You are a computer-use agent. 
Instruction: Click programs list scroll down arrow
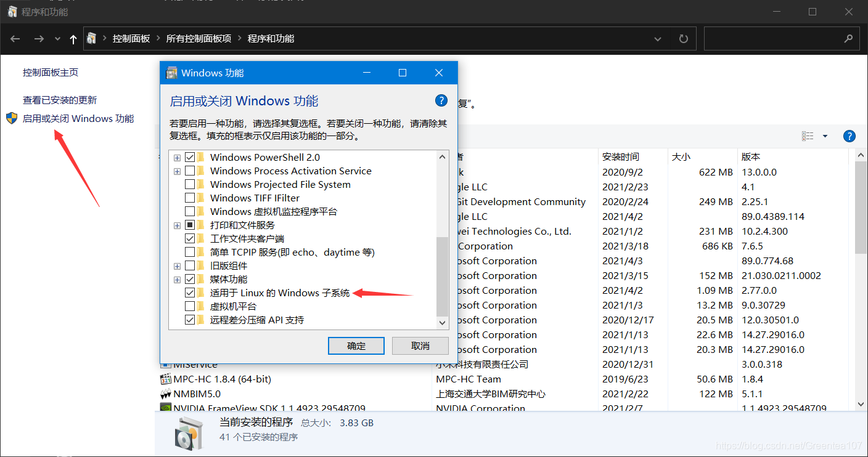(861, 404)
